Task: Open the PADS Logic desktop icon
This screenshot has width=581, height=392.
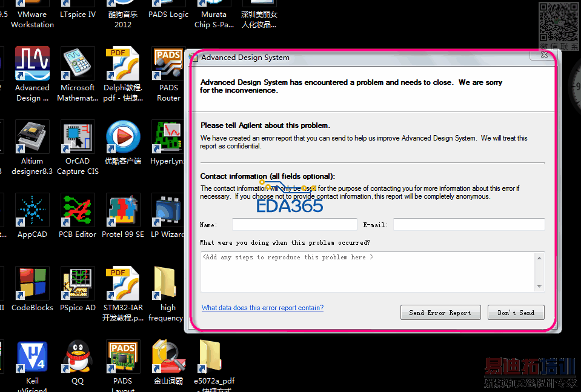Action: point(168,10)
